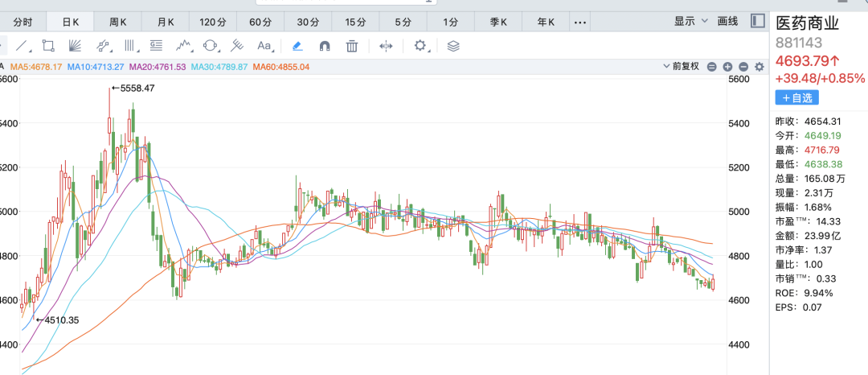
Task: Switch to the 季K tab
Action: click(498, 23)
